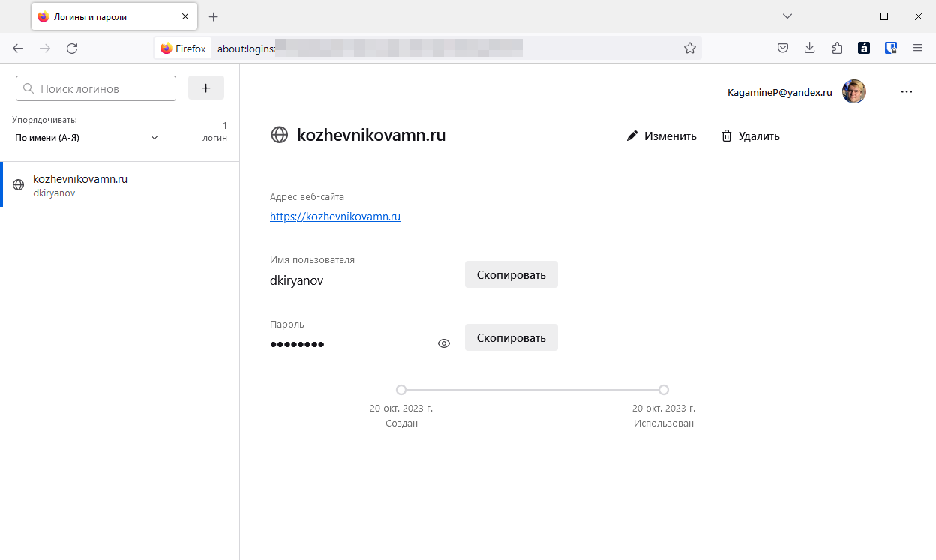Toggle the bookmark star in the address bar
936x560 pixels.
tap(689, 48)
